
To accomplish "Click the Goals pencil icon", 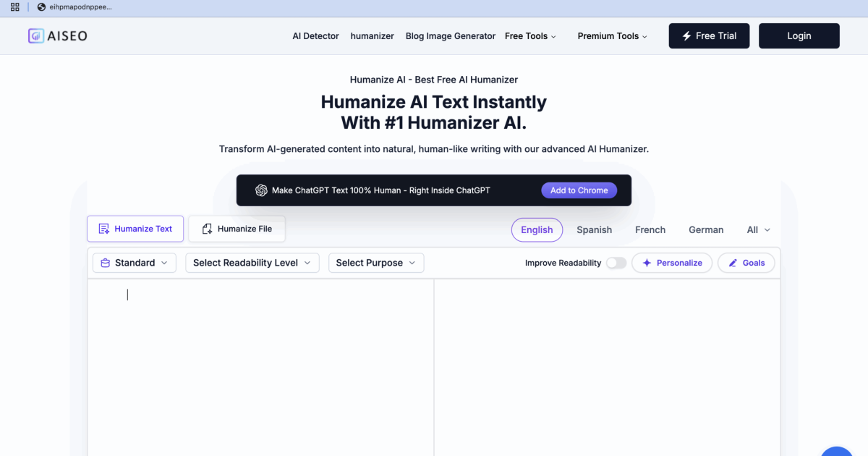I will pyautogui.click(x=733, y=263).
